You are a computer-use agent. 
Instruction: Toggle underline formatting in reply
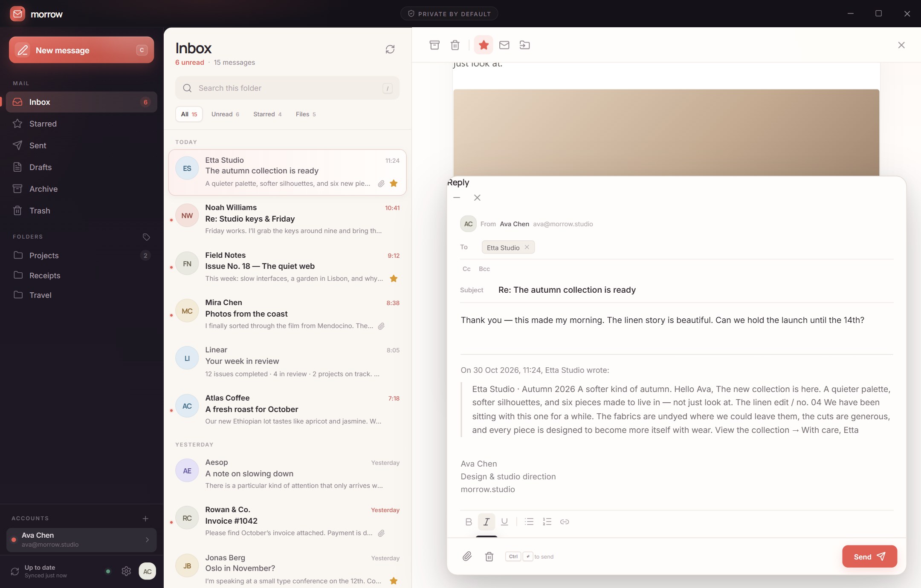pyautogui.click(x=504, y=522)
